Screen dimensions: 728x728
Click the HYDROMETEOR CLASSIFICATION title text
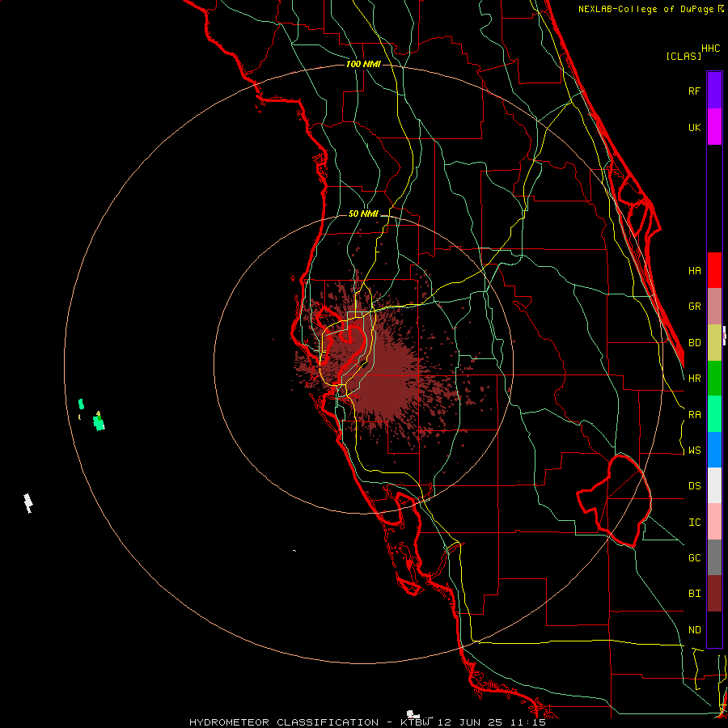[x=284, y=722]
